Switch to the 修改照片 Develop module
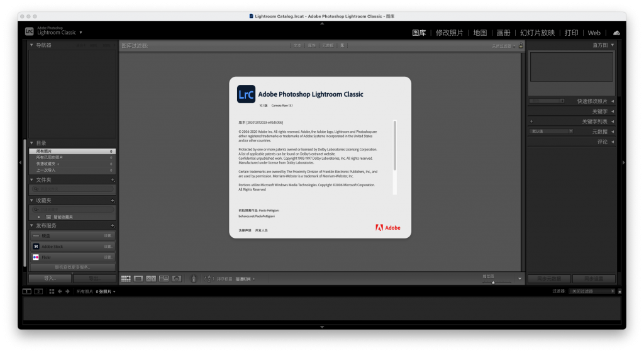 (x=449, y=33)
